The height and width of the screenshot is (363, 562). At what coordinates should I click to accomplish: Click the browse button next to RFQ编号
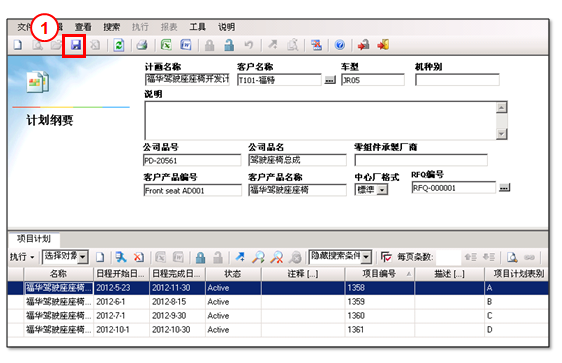[504, 187]
